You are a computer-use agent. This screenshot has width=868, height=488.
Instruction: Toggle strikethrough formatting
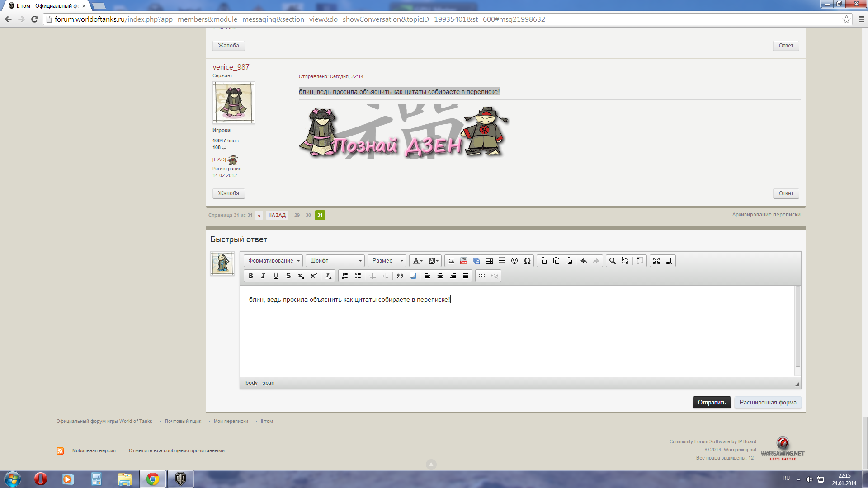point(288,276)
